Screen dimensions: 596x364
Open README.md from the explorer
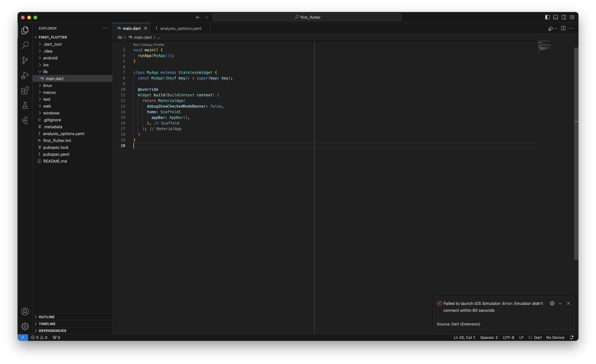(73, 161)
